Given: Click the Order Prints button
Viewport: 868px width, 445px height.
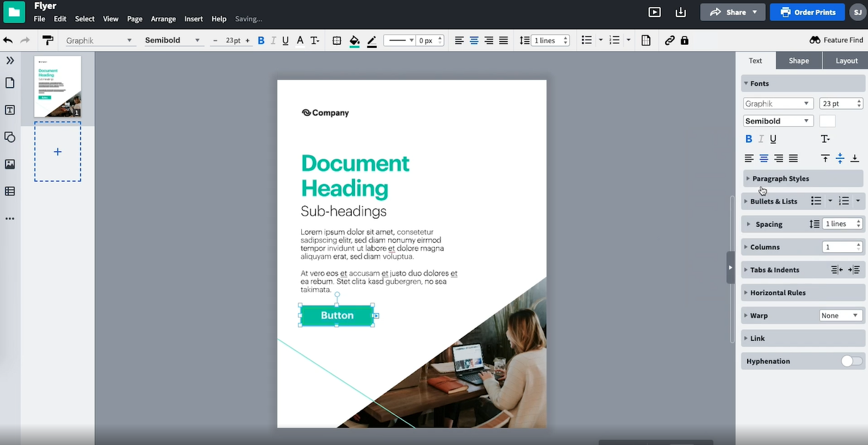Looking at the screenshot, I should (807, 12).
